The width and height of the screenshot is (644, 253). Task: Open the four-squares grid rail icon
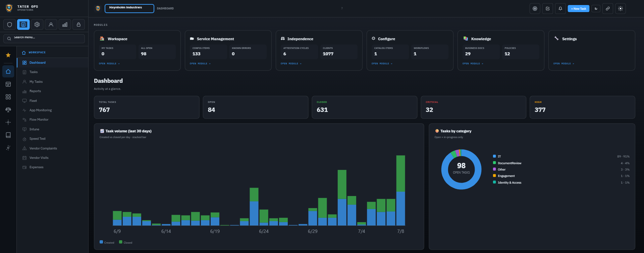coord(8,97)
